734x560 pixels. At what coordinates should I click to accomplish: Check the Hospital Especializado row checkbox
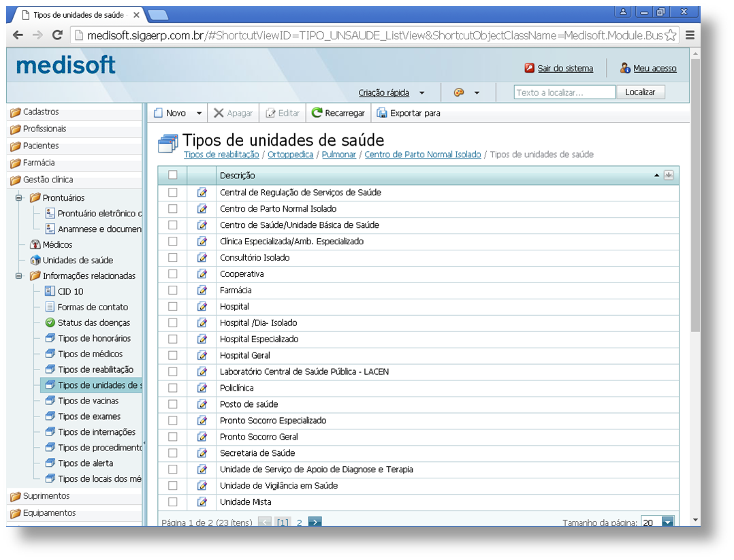pyautogui.click(x=173, y=339)
